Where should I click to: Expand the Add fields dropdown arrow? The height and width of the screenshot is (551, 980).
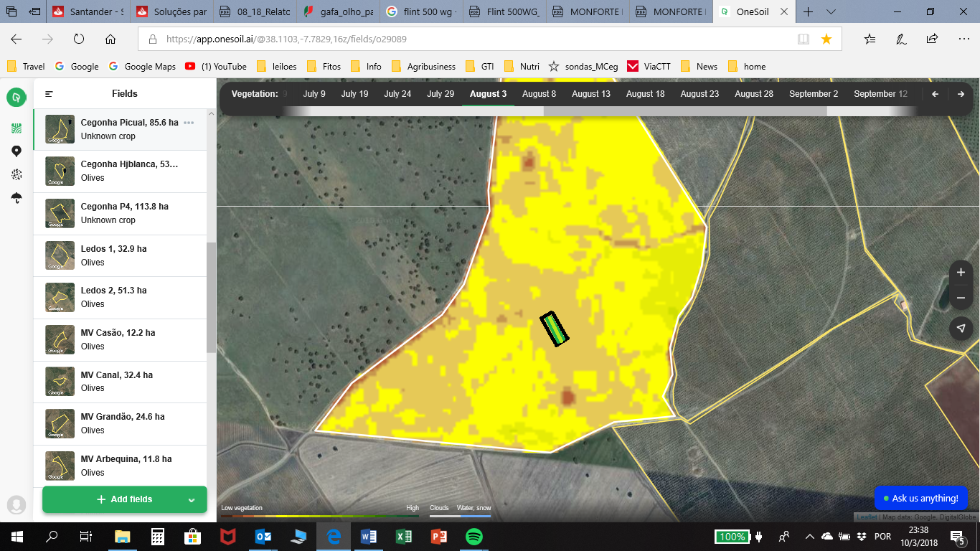point(192,500)
